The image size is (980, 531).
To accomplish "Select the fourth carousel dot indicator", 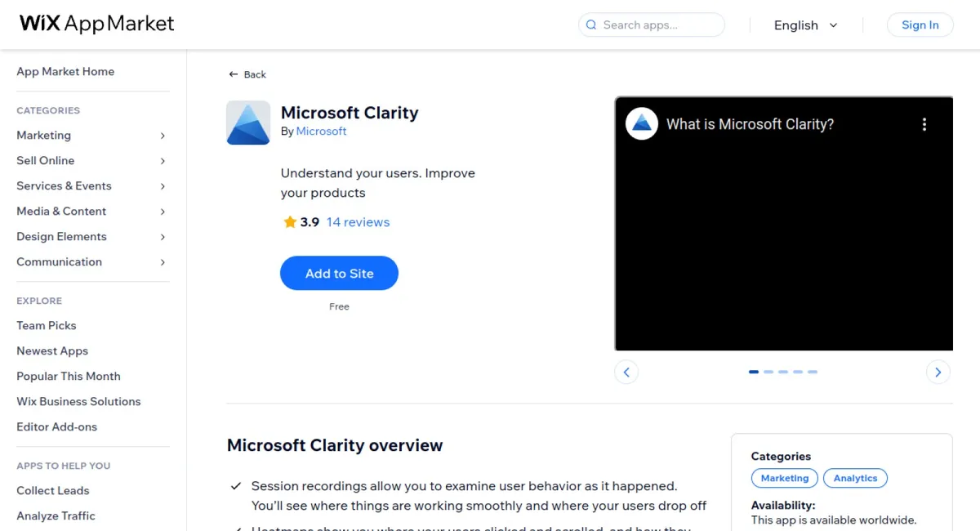I will pyautogui.click(x=798, y=372).
